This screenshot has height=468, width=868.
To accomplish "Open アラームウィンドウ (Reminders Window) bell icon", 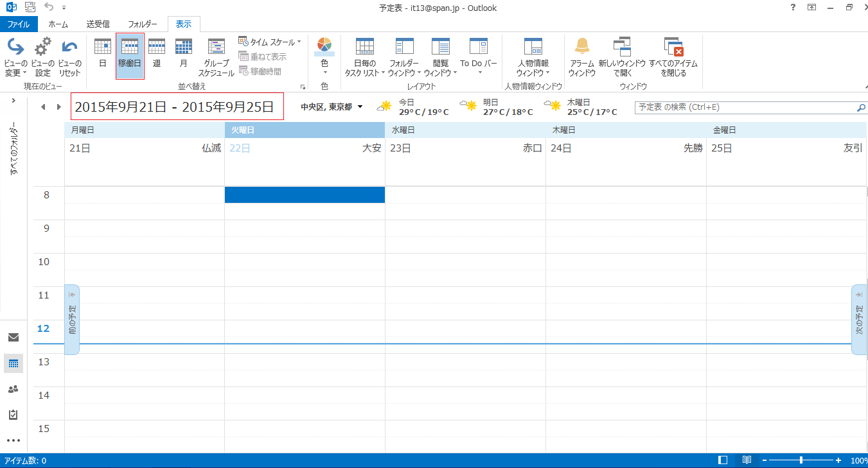I will 582,57.
